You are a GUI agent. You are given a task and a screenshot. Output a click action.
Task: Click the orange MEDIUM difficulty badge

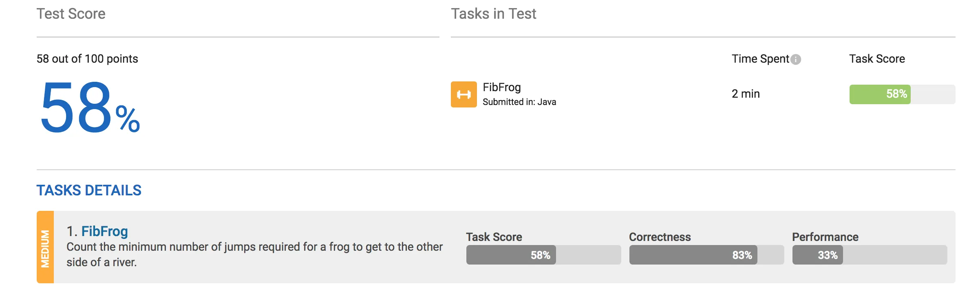point(45,247)
